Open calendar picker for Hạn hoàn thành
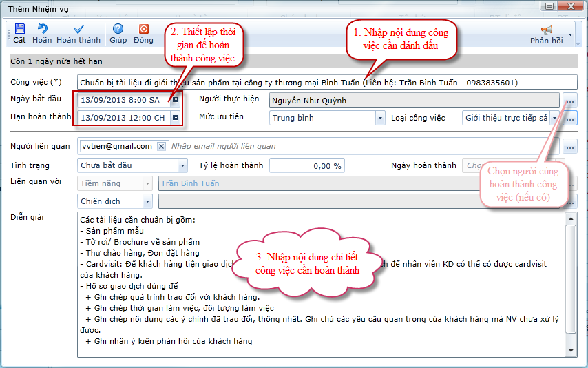 click(x=175, y=118)
